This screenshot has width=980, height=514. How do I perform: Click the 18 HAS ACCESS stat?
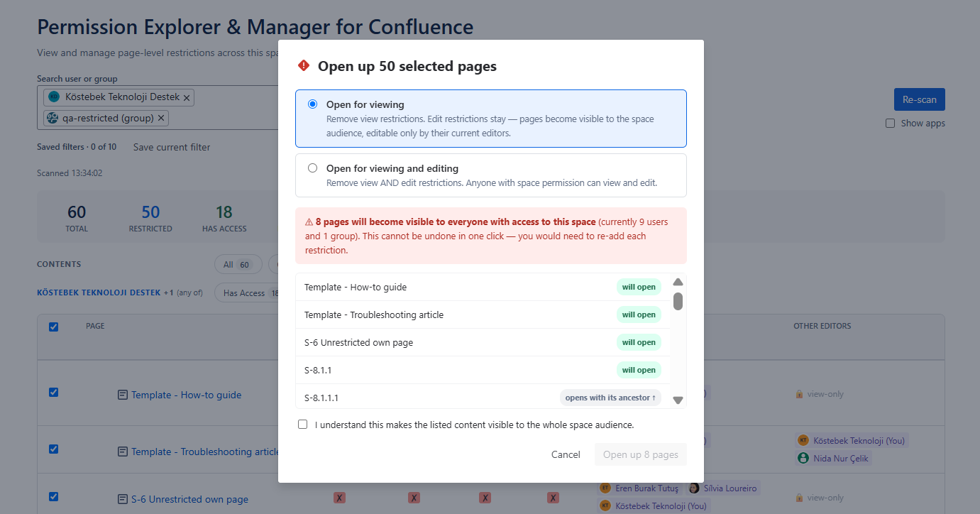click(224, 218)
